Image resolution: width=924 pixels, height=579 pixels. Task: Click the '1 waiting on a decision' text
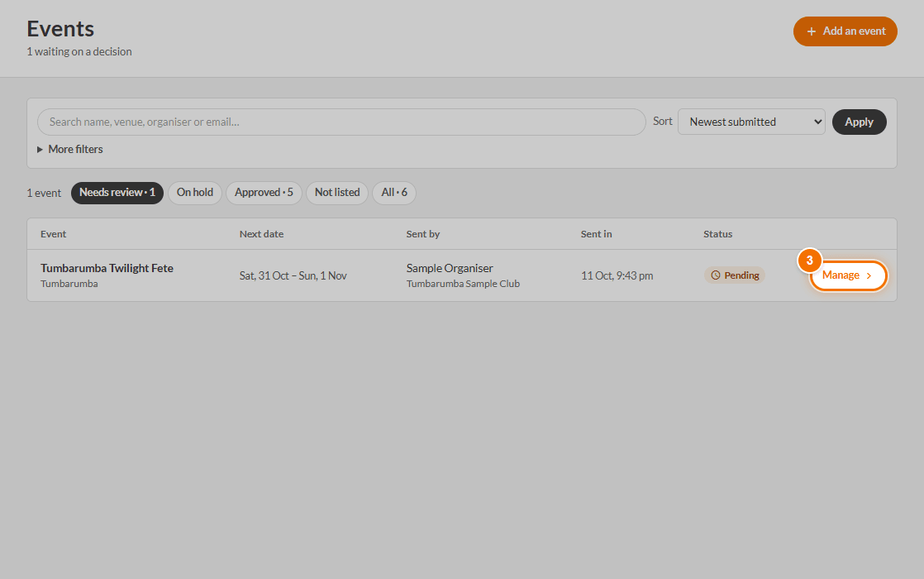pyautogui.click(x=79, y=52)
